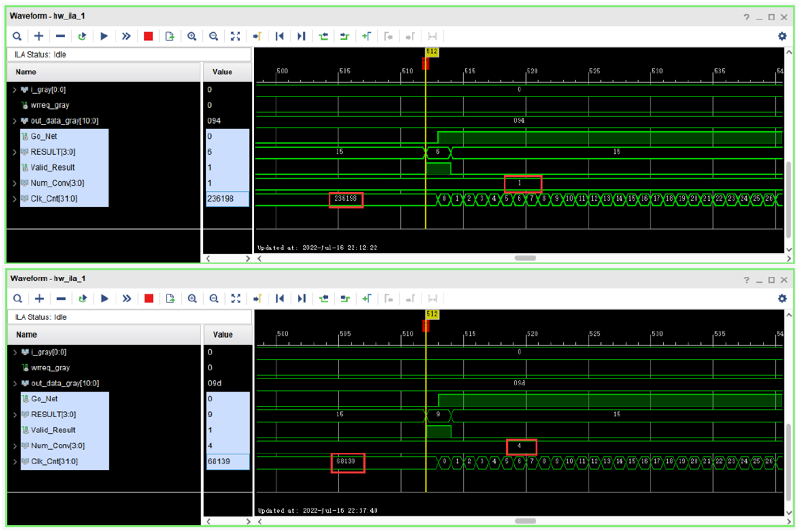The image size is (800, 532).
Task: Click the yellow 512 cursor marker in top waveform
Action: pyautogui.click(x=432, y=52)
